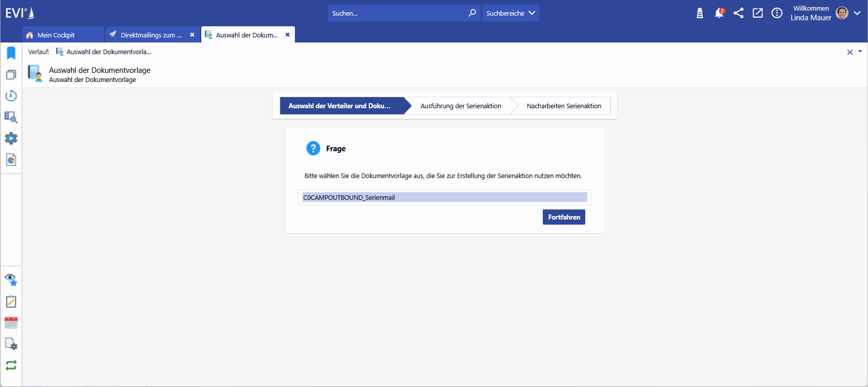Click the Ausführung der Serienaktion wizard step

(460, 106)
